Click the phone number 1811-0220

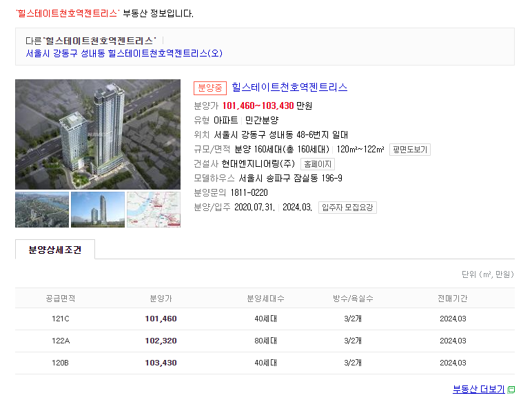tap(249, 193)
